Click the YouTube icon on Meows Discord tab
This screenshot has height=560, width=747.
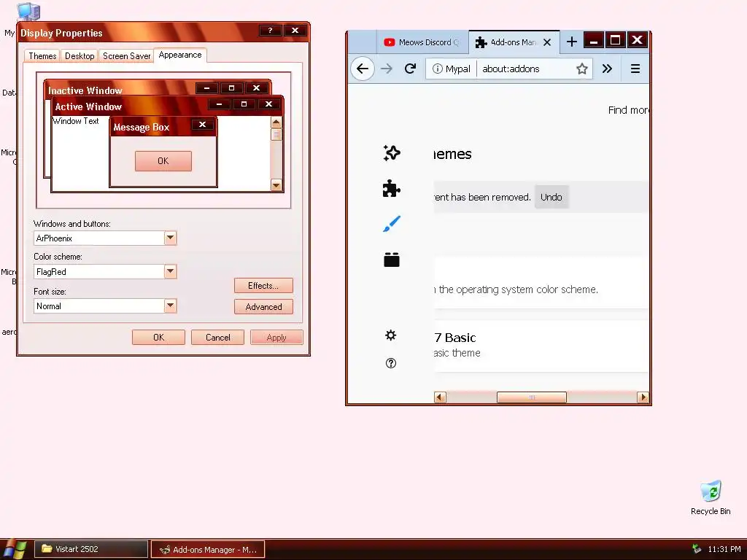click(x=390, y=42)
